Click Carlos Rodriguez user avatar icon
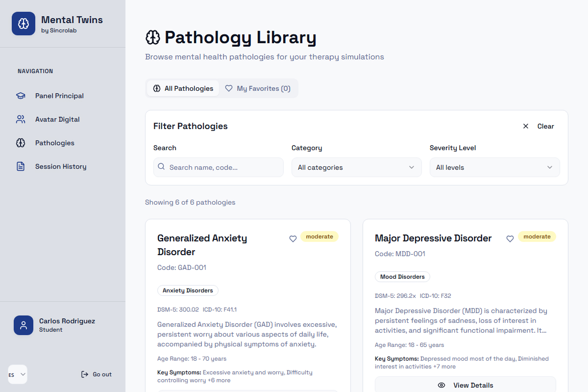 [x=24, y=325]
